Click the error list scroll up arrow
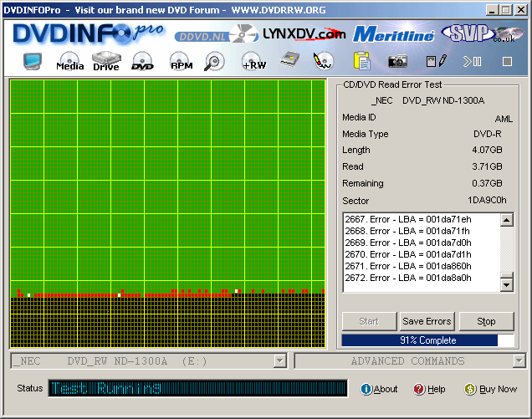The height and width of the screenshot is (419, 532). click(507, 220)
